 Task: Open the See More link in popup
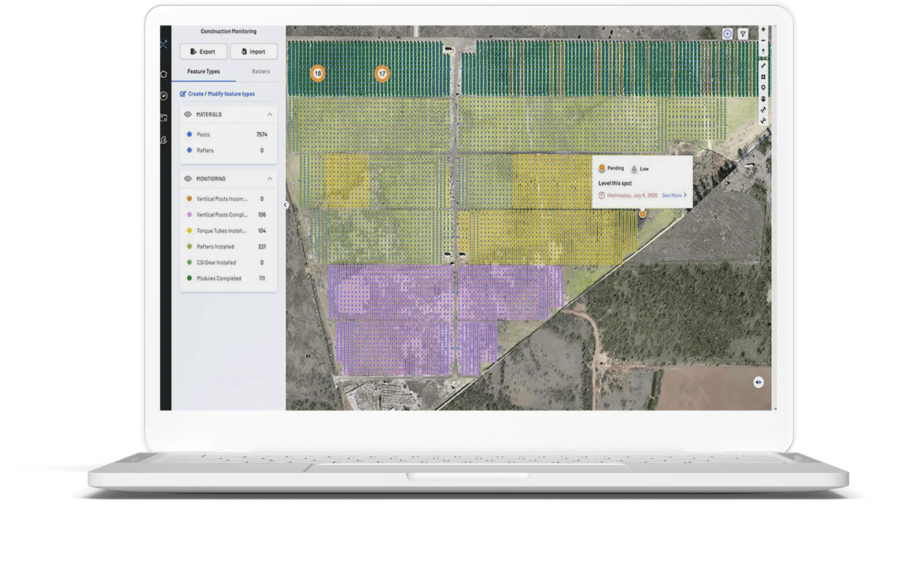(674, 195)
